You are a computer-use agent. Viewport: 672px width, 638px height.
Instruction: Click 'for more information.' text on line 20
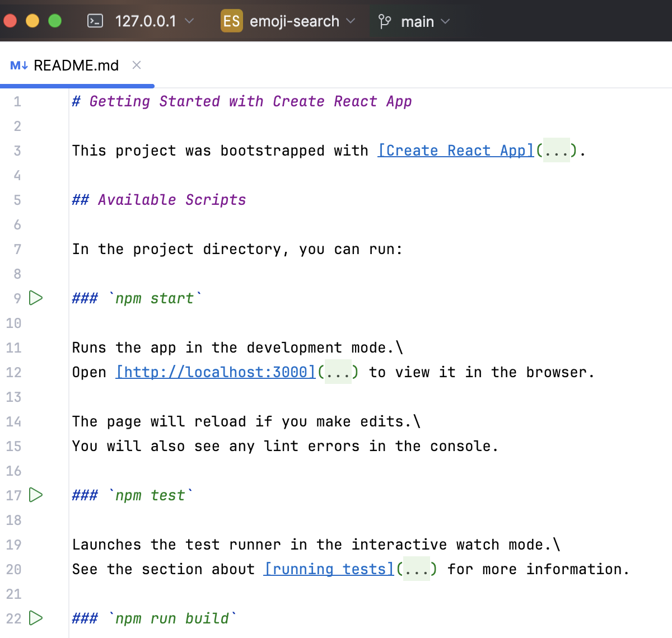(x=539, y=569)
